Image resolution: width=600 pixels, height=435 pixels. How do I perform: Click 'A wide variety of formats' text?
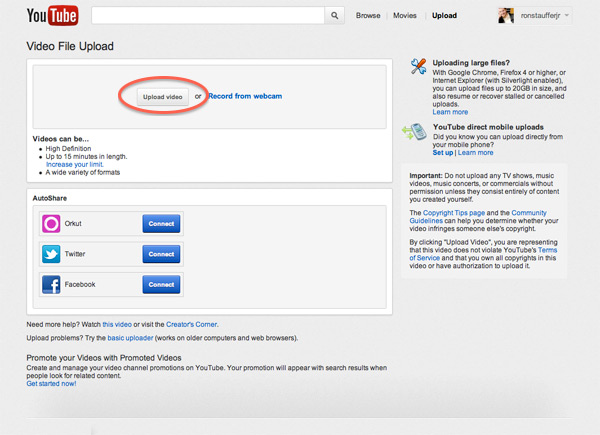coord(83,173)
